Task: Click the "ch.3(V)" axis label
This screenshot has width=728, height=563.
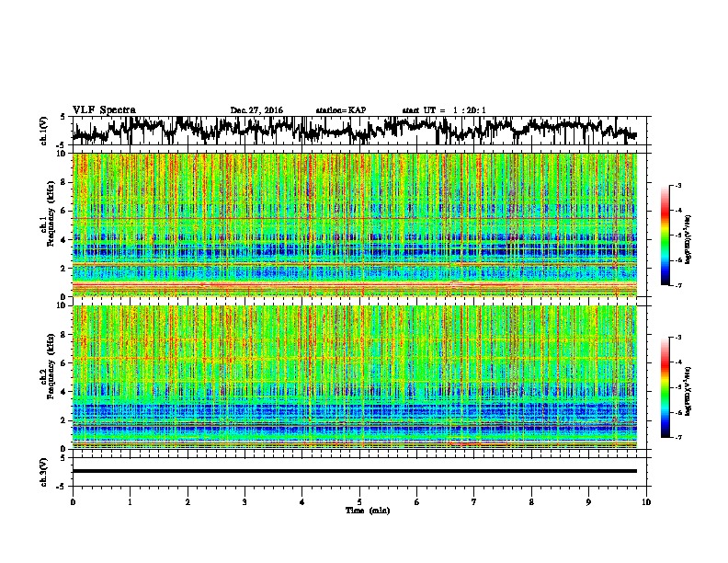Action: coord(44,472)
